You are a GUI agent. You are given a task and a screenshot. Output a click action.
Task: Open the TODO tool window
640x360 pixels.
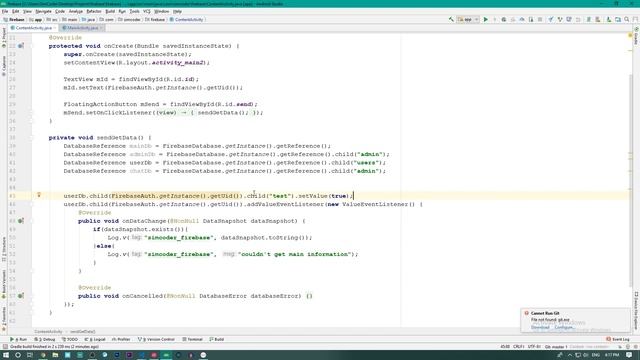click(x=69, y=339)
